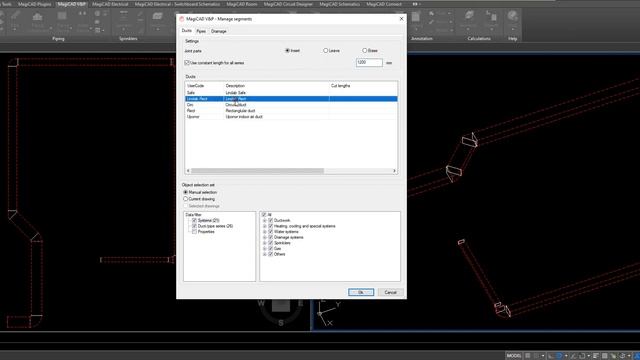
Task: Open the Sprinklers ribbon panel label
Action: click(x=128, y=39)
